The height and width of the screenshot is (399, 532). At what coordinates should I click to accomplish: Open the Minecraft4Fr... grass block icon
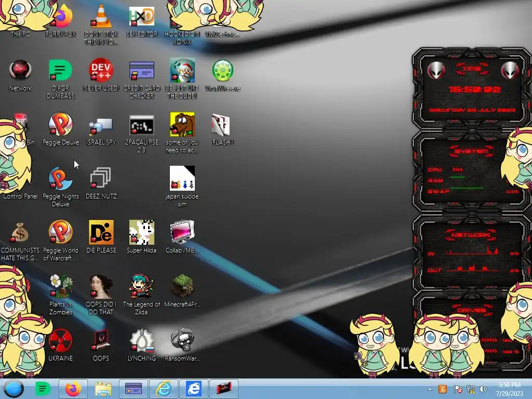[x=182, y=287]
